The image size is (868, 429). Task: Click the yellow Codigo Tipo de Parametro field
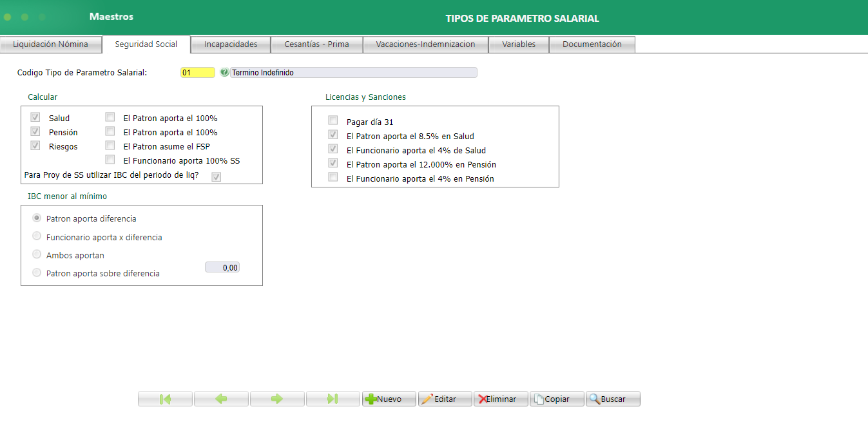pos(197,72)
